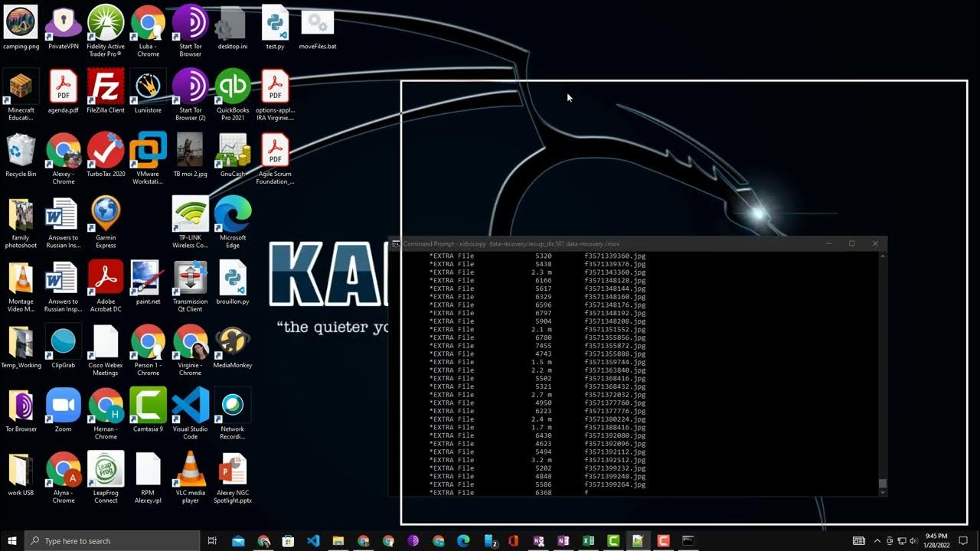
Task: Open Transmission Qt Client shortcut
Action: coord(190,286)
